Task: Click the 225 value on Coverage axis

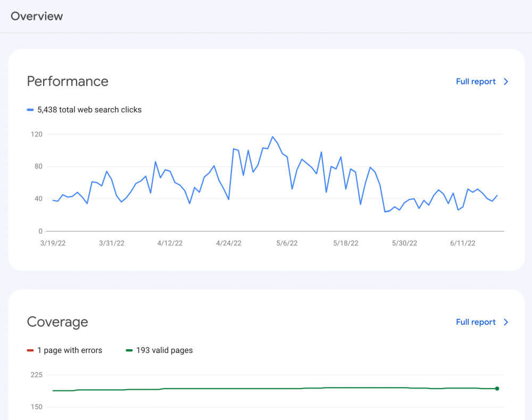Action: [x=37, y=375]
